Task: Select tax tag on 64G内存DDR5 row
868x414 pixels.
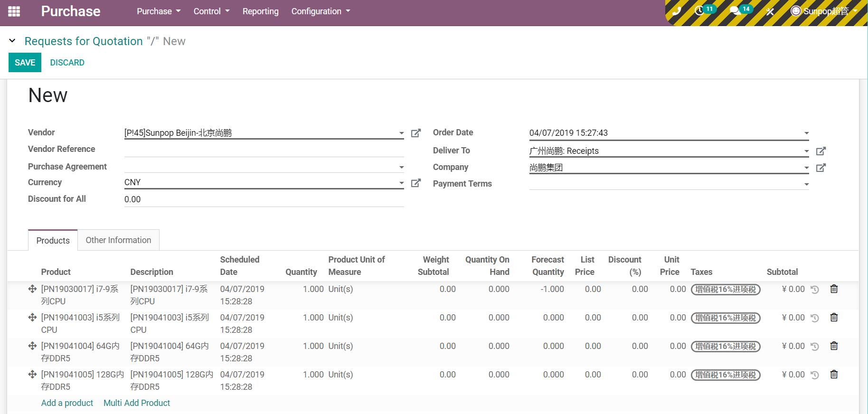Action: (726, 347)
